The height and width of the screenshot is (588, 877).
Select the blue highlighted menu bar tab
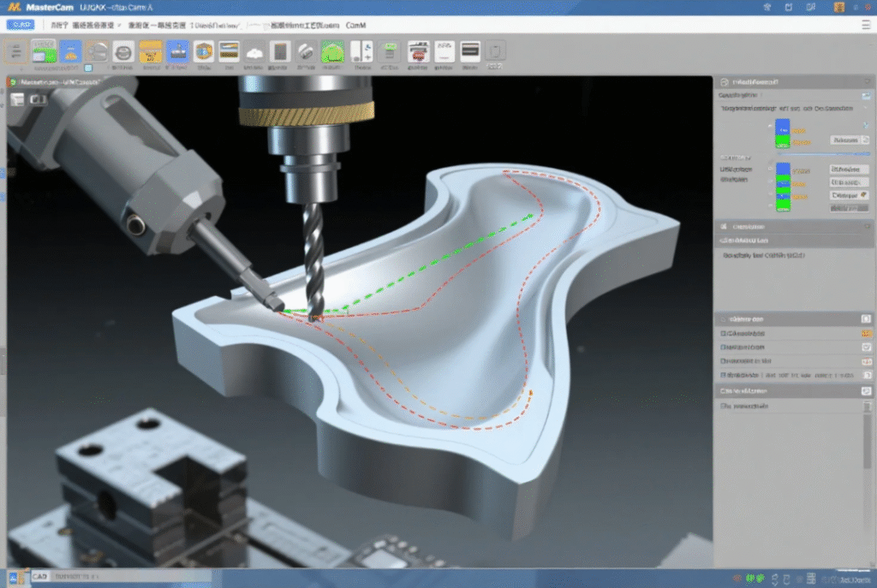[x=21, y=25]
